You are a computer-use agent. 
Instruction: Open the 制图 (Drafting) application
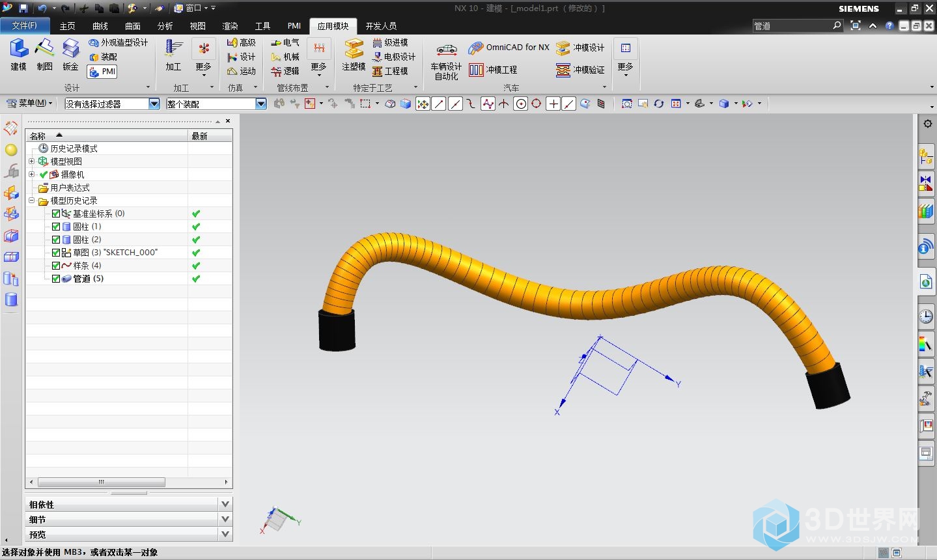(44, 55)
